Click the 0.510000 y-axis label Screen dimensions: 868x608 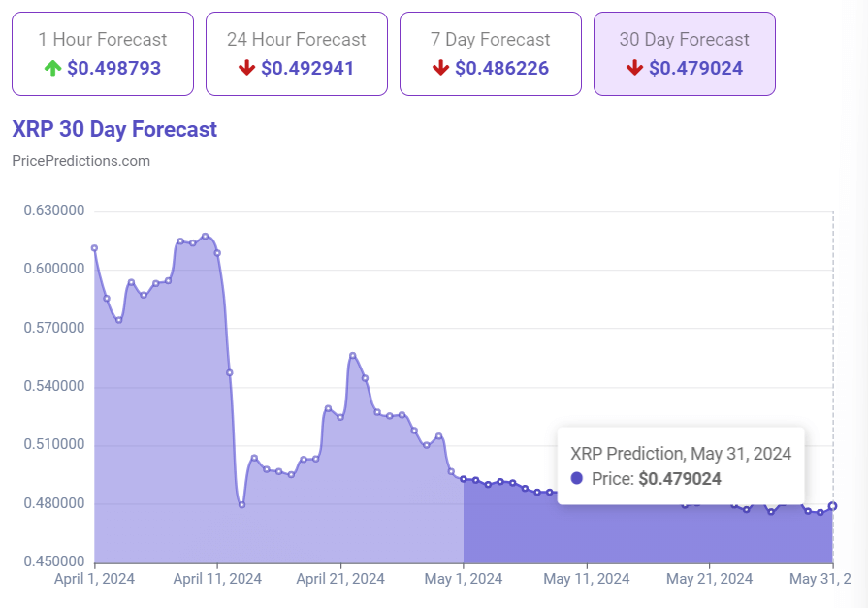(x=54, y=445)
